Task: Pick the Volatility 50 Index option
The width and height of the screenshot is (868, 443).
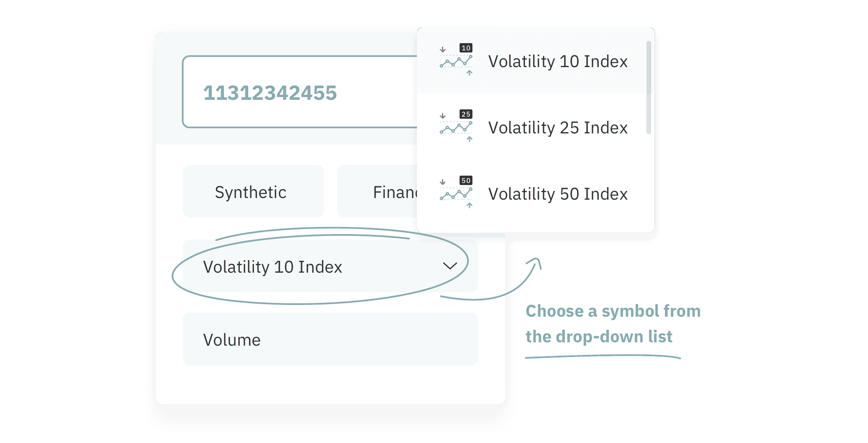Action: pyautogui.click(x=558, y=194)
